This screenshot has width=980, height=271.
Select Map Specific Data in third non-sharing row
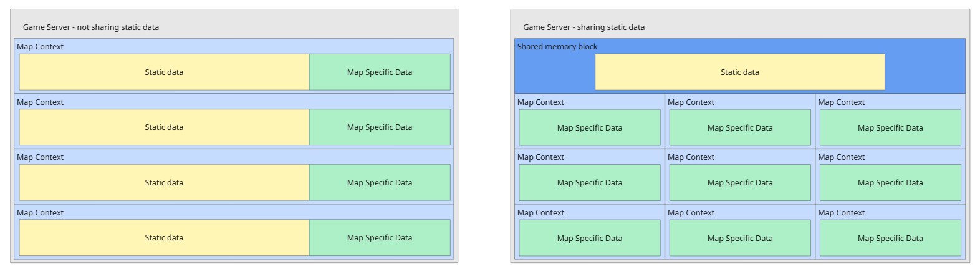[379, 183]
